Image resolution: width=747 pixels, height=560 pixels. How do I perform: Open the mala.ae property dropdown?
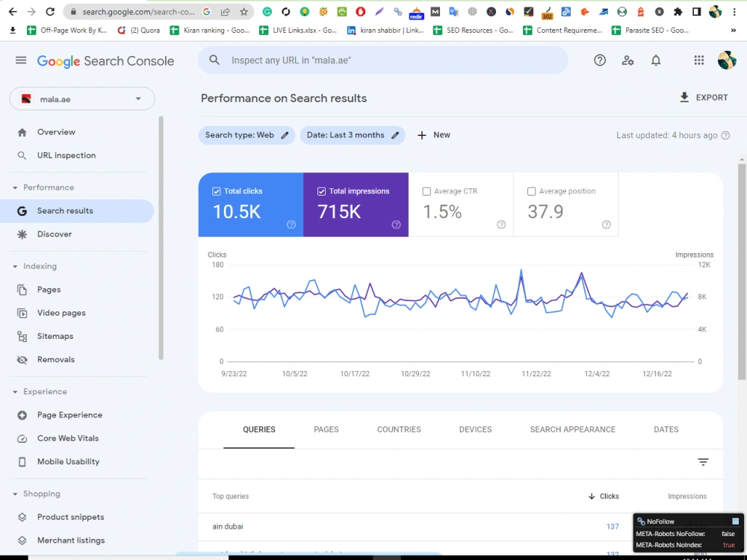pos(82,99)
